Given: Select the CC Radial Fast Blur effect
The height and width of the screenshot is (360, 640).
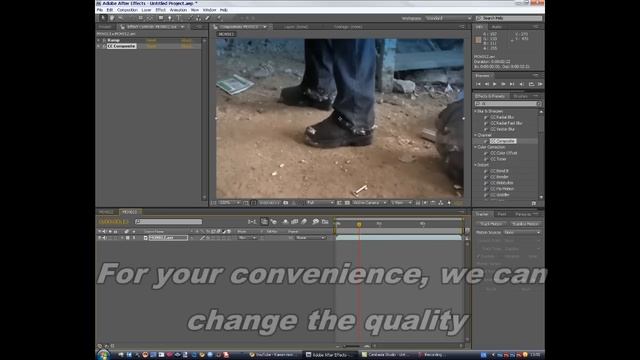Looking at the screenshot, I should point(506,123).
